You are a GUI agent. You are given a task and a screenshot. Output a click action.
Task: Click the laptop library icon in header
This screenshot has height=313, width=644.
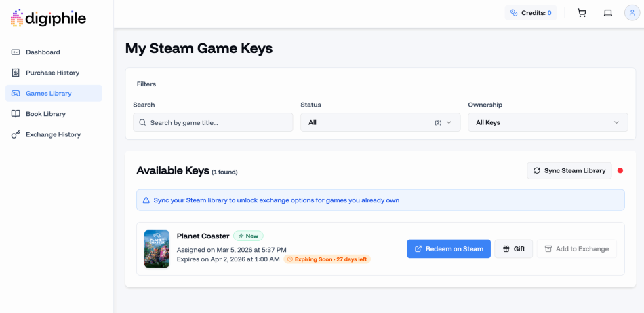tap(608, 13)
